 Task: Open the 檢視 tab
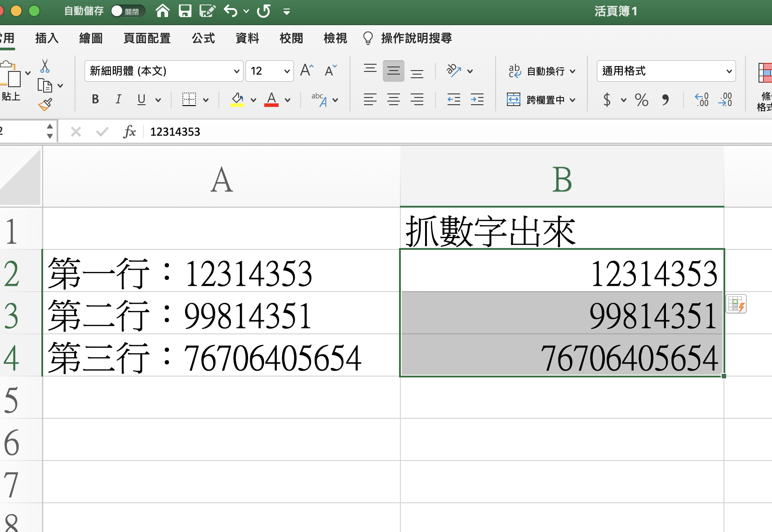click(335, 38)
